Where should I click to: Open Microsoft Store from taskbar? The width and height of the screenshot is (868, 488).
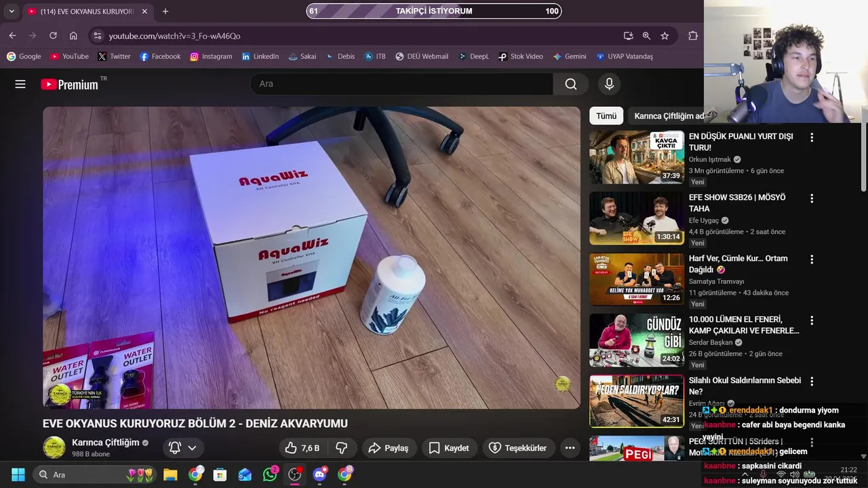coord(220,474)
